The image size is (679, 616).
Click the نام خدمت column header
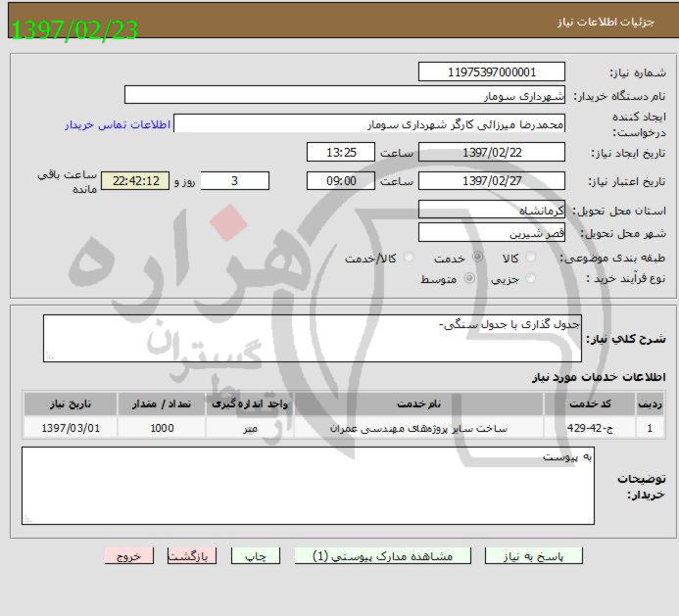click(418, 403)
